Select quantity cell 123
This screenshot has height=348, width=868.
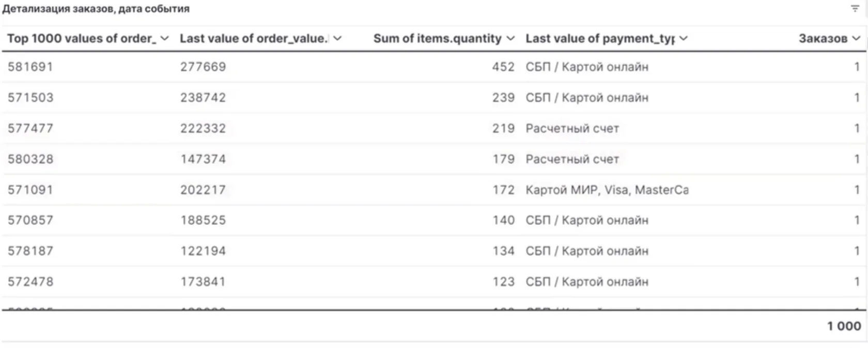pos(503,282)
